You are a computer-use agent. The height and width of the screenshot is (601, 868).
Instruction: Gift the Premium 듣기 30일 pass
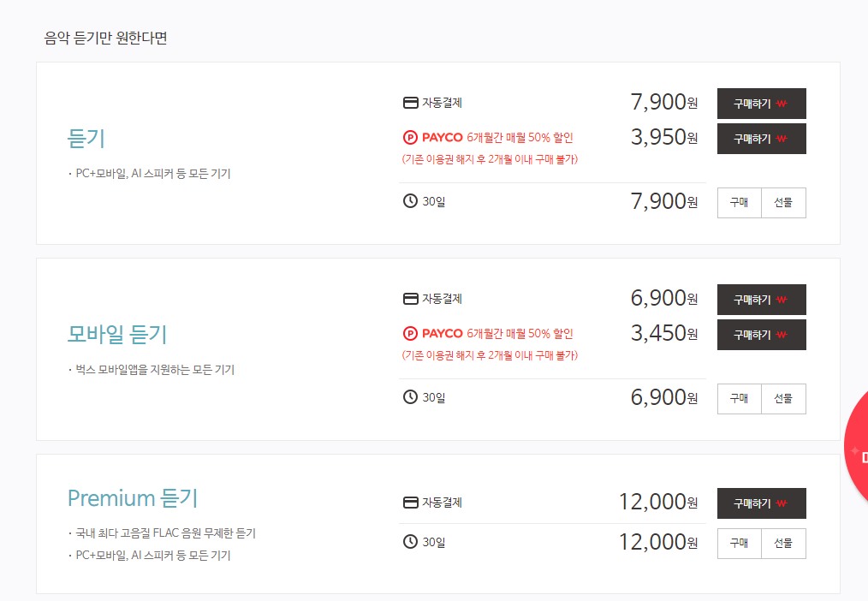coord(783,543)
